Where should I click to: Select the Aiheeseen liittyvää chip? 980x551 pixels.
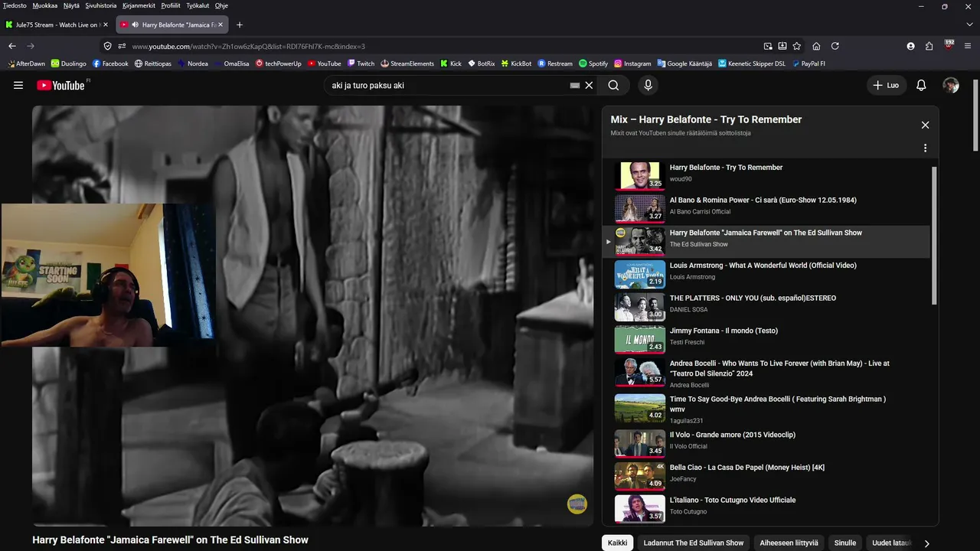pyautogui.click(x=789, y=543)
